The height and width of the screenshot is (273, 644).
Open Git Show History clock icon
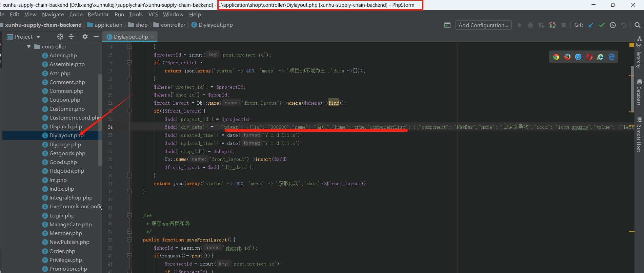point(613,25)
